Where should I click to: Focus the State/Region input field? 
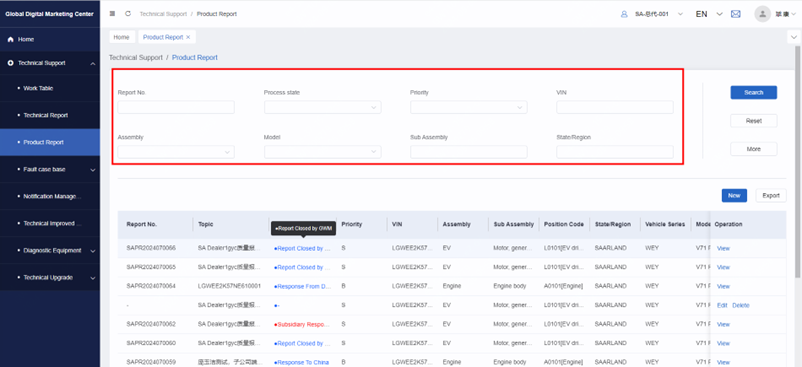pyautogui.click(x=615, y=152)
